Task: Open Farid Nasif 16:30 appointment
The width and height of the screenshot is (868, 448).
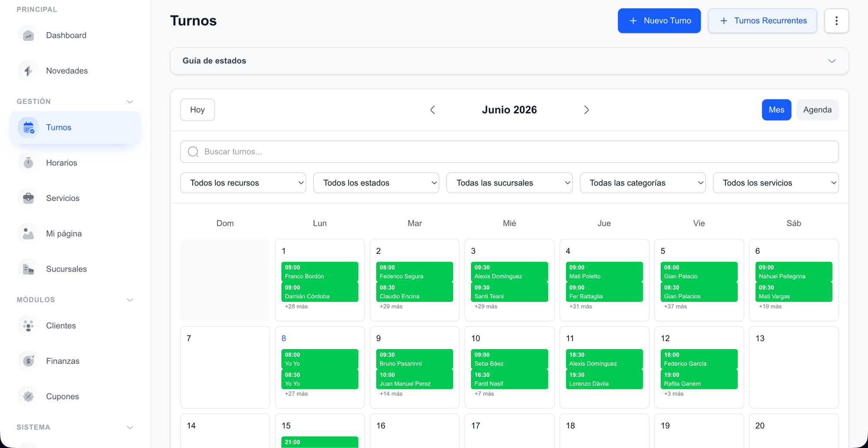Action: 510,379
